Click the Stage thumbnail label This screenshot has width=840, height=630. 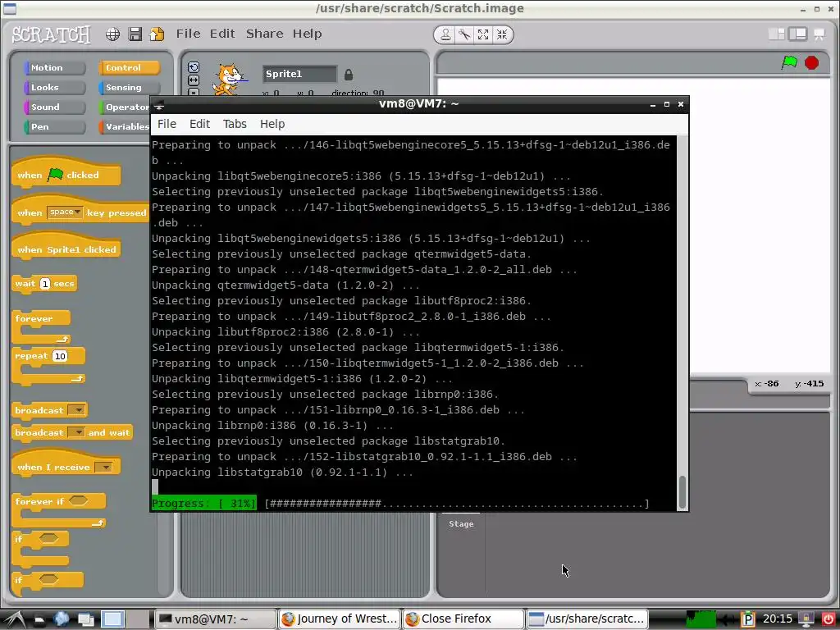pyautogui.click(x=461, y=524)
